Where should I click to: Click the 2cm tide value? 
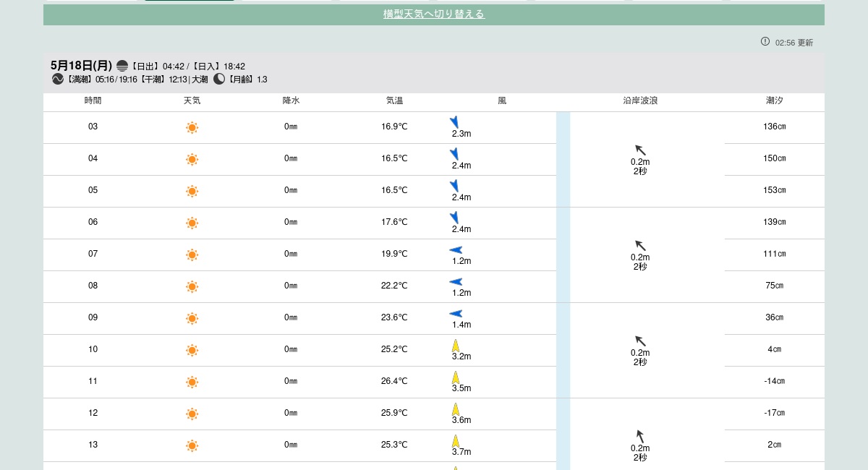coord(774,445)
